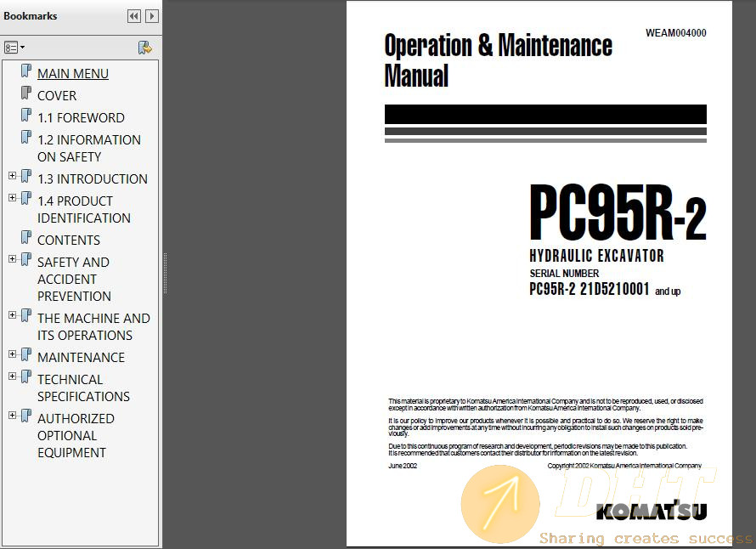Image resolution: width=756 pixels, height=549 pixels.
Task: Expand the MAINTENANCE bookmark
Action: tap(13, 354)
